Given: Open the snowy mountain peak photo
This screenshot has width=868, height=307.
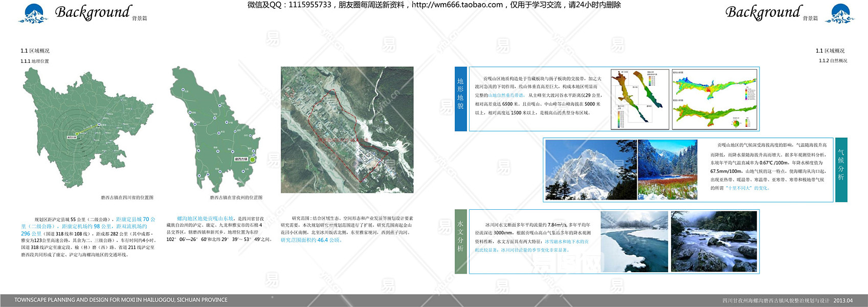Looking at the screenshot, I should [x=590, y=169].
